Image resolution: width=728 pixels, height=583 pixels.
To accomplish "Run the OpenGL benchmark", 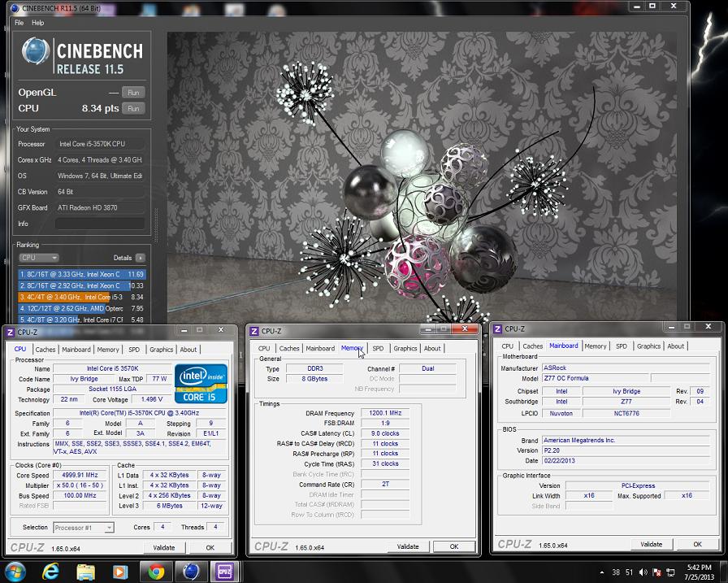I will click(x=133, y=93).
